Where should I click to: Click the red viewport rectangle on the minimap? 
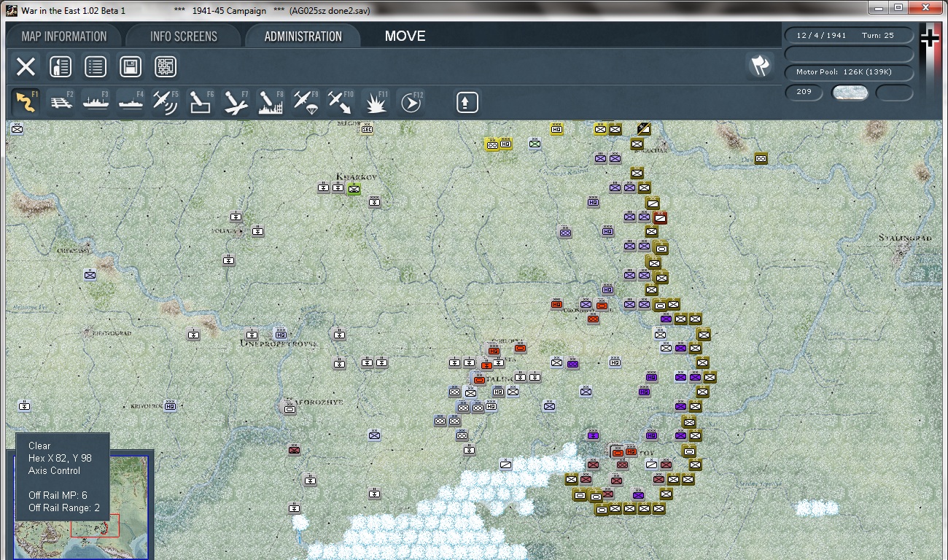pos(95,526)
